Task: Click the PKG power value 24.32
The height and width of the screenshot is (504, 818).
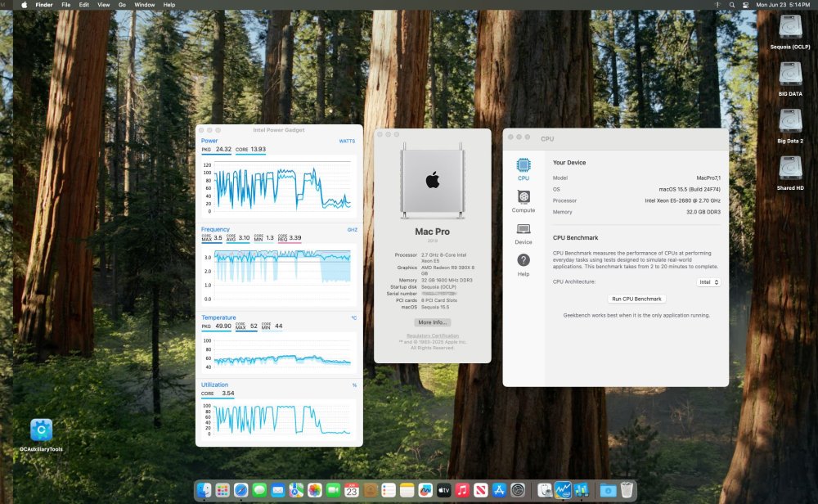Action: click(223, 149)
